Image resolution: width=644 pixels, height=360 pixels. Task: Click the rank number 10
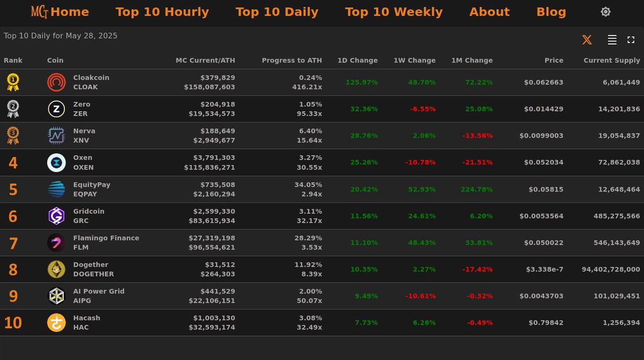13,322
